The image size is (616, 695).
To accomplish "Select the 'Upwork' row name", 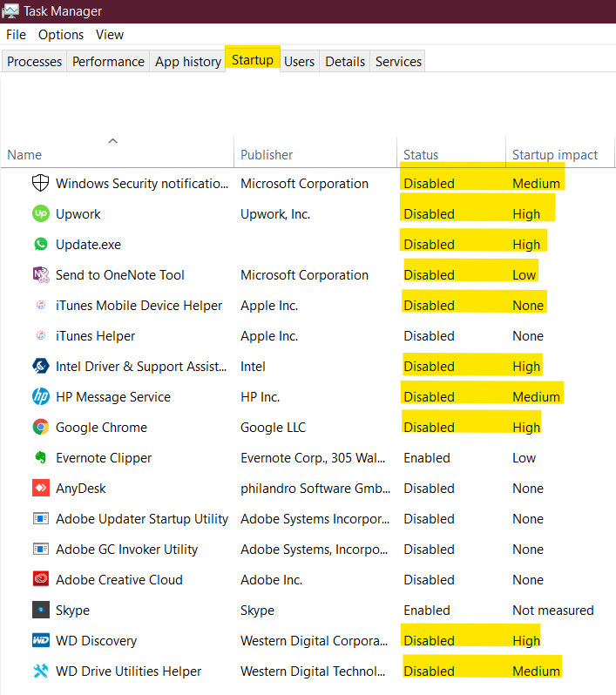I will coord(78,214).
